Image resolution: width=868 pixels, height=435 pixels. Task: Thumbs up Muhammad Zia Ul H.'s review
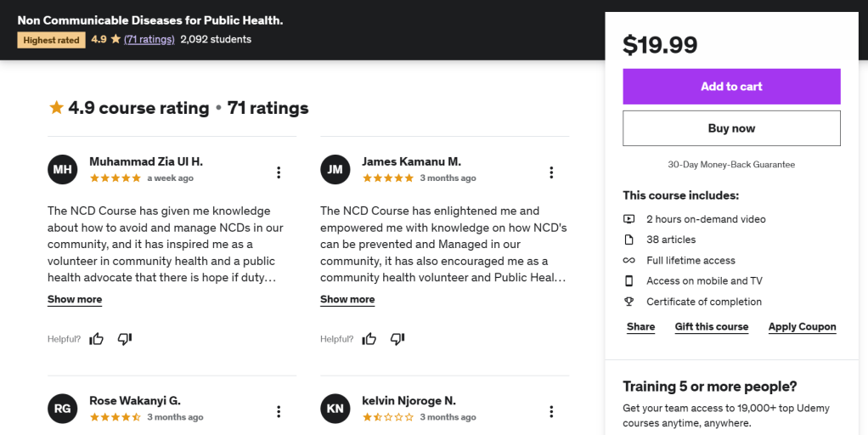point(97,339)
